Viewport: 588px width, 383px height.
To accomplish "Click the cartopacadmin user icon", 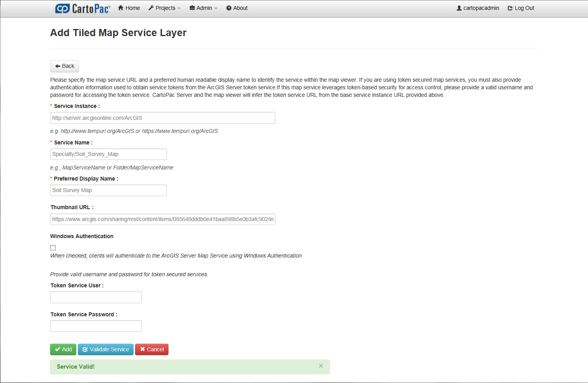I will click(459, 8).
